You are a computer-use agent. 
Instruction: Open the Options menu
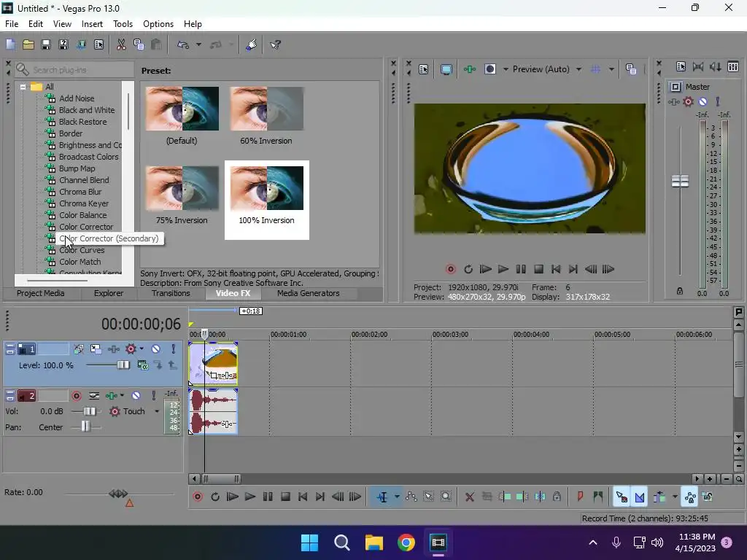click(x=158, y=24)
